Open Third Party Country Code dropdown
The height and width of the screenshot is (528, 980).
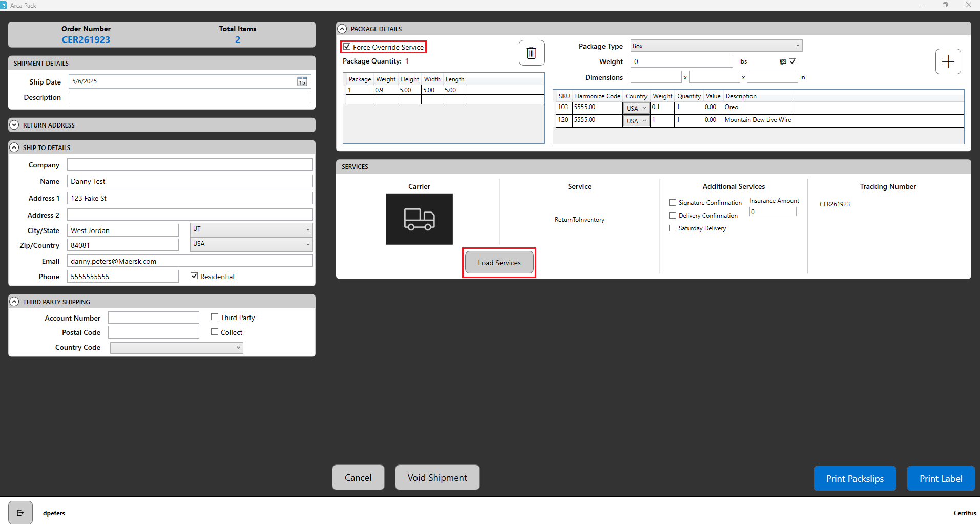[177, 348]
